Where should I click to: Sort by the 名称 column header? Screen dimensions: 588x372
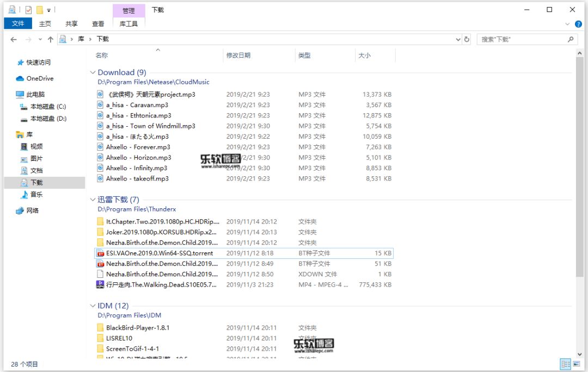click(102, 55)
